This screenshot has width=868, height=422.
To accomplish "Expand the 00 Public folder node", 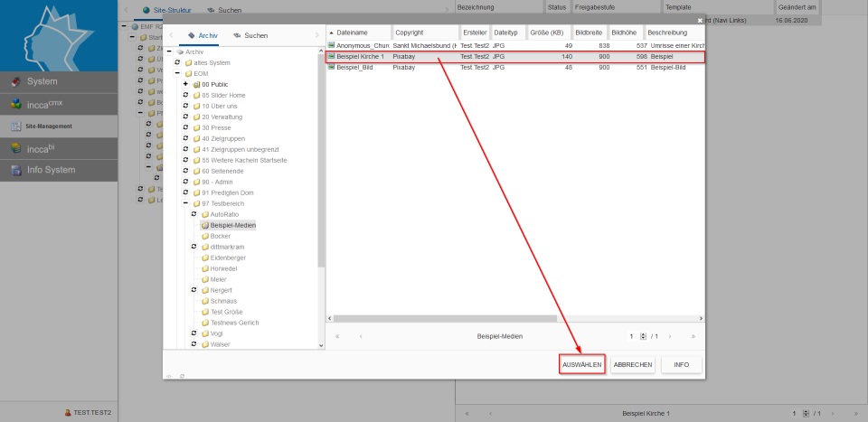I will (185, 84).
